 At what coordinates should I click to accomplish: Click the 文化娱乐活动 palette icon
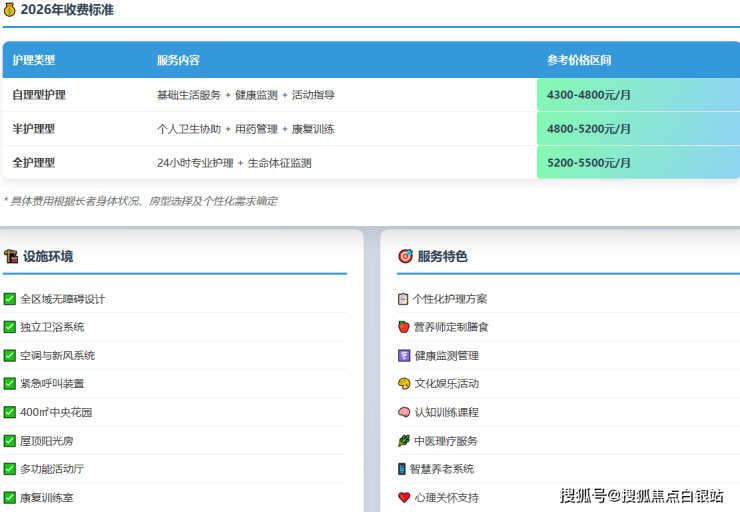click(404, 383)
